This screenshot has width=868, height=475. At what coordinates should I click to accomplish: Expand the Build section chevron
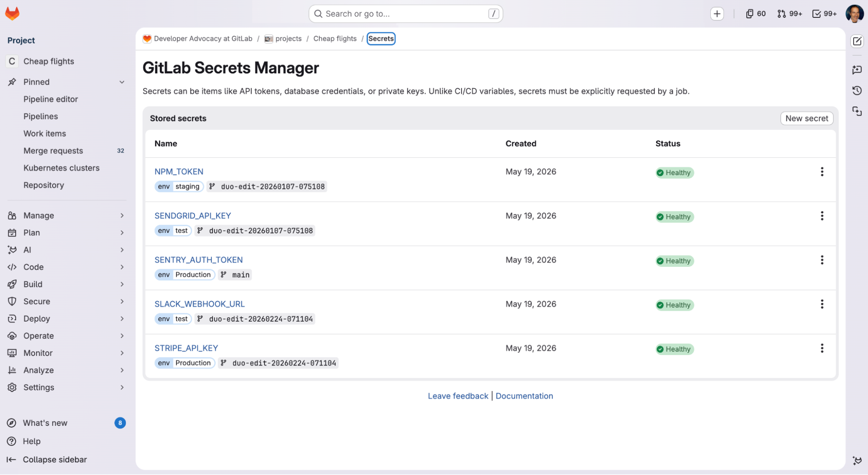122,284
